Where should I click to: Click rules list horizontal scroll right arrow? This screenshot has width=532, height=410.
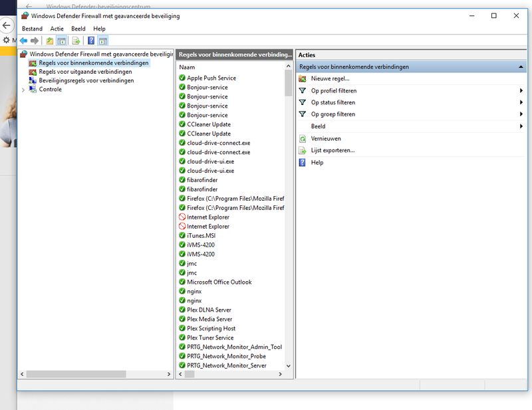280,374
